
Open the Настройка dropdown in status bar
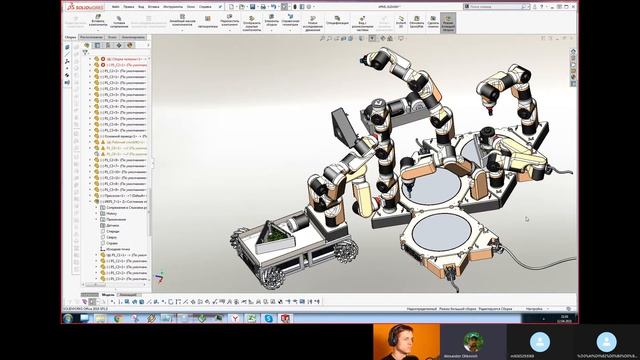[x=548, y=309]
